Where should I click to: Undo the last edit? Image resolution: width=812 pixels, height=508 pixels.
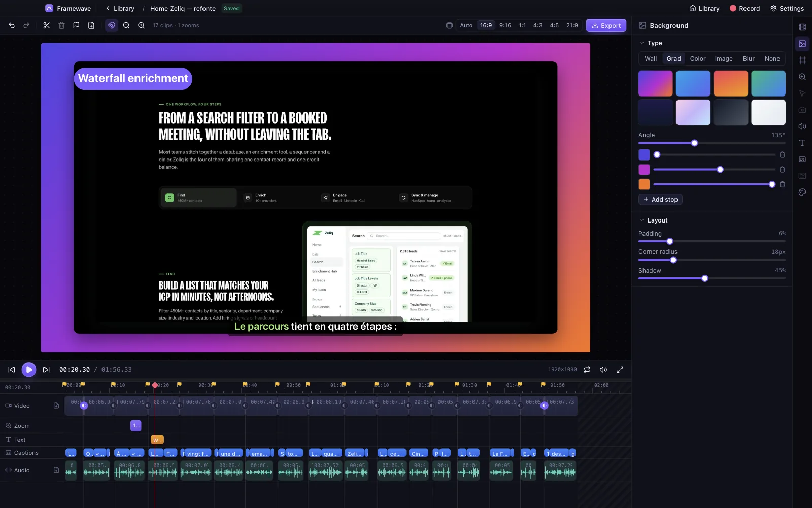tap(12, 25)
